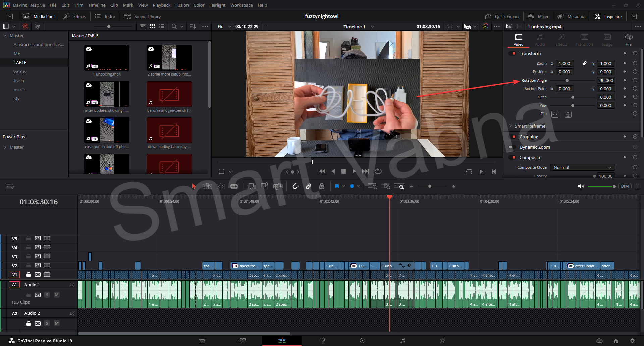Open media pool search options dropdown
Image resolution: width=644 pixels, height=346 pixels.
click(x=182, y=26)
